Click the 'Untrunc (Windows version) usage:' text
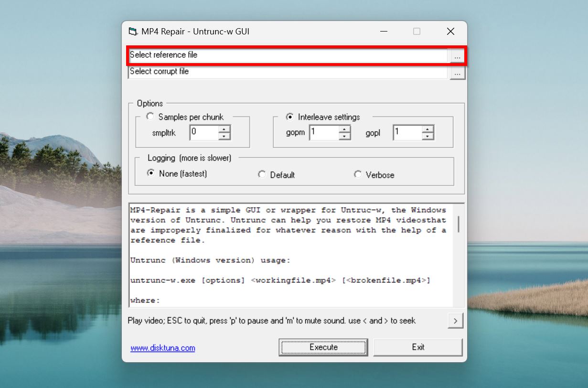 pyautogui.click(x=210, y=260)
